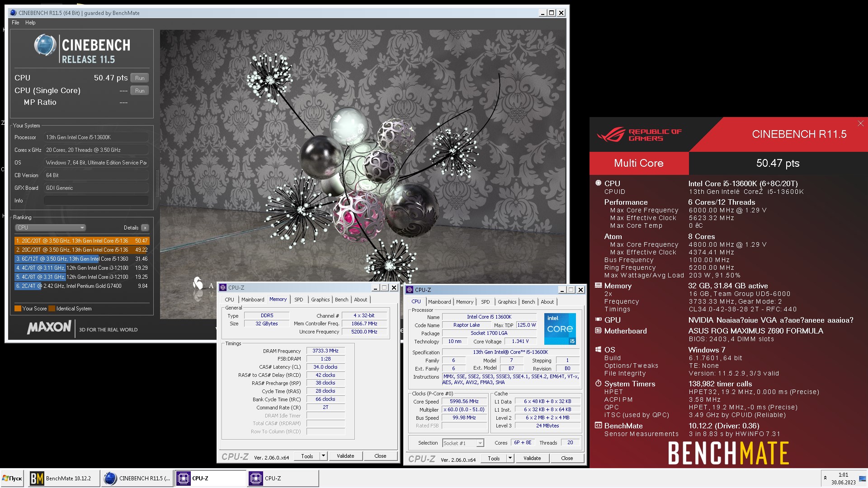Click Close button in right CPU-Z window
This screenshot has width=868, height=488.
pyautogui.click(x=567, y=459)
